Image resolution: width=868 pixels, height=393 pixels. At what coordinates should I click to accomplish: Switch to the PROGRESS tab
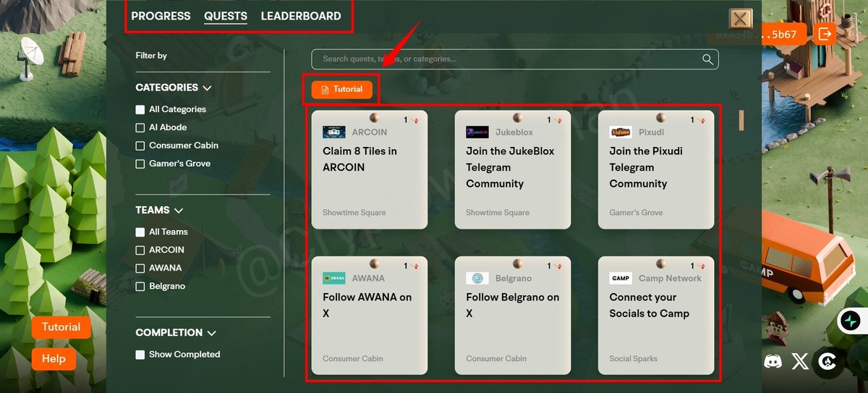pos(161,16)
